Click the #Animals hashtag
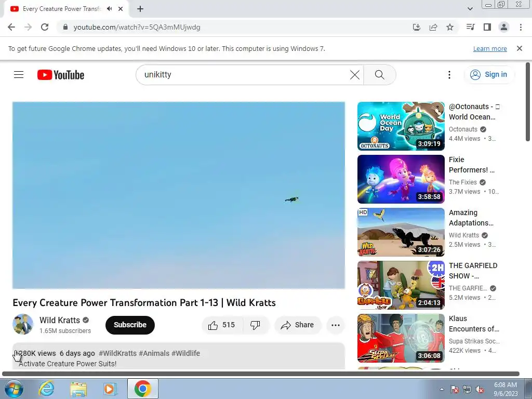The width and height of the screenshot is (532, 399). (154, 353)
